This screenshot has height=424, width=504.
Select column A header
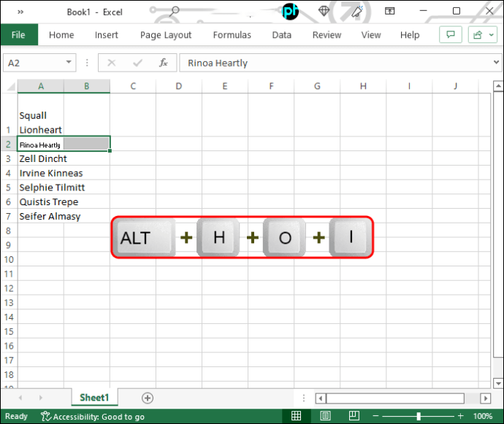coord(41,86)
